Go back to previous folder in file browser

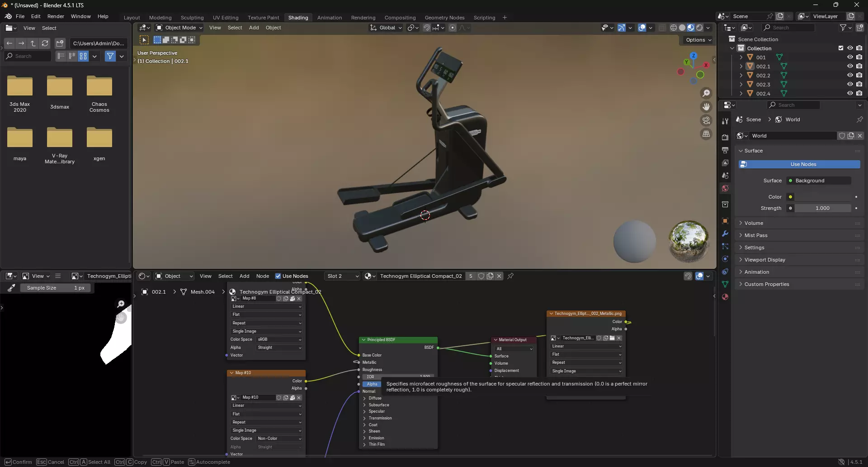(9, 43)
